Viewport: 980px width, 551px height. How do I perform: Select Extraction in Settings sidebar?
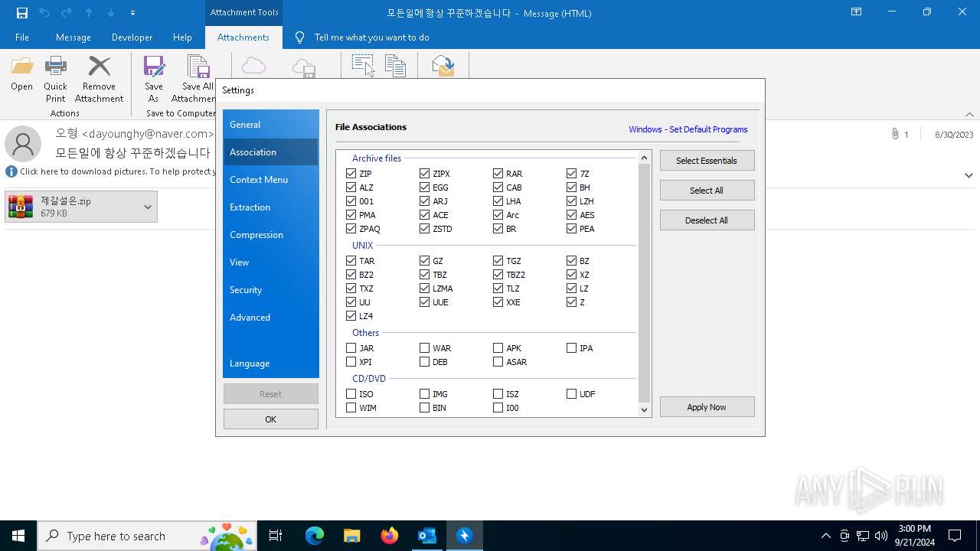click(x=271, y=207)
